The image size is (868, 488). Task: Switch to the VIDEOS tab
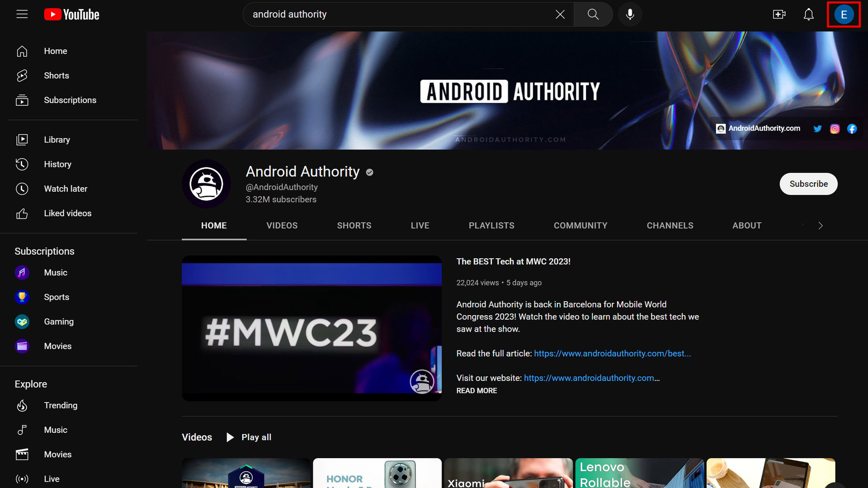282,226
